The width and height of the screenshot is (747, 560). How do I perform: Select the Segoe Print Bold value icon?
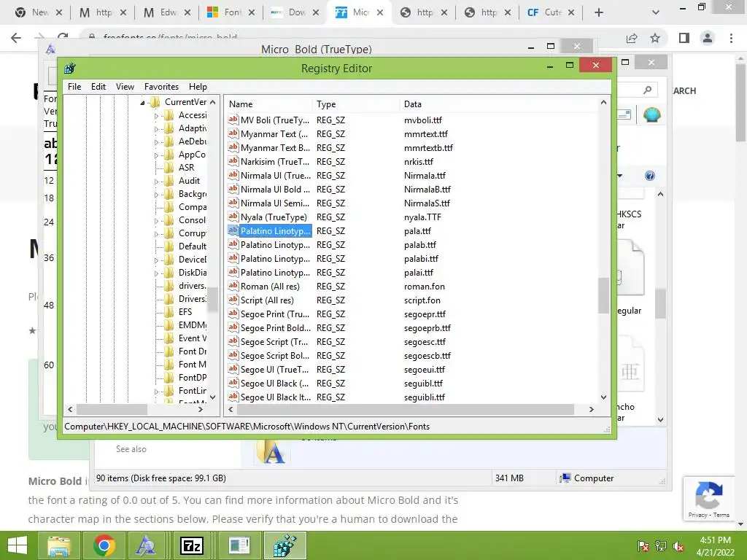(233, 327)
